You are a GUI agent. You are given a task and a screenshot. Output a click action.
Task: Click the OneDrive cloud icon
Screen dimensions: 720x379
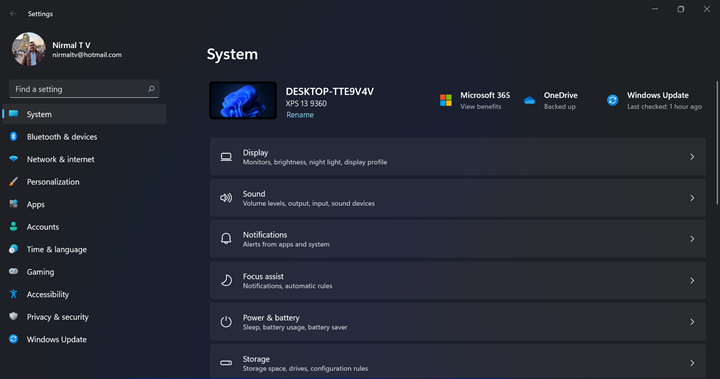point(529,100)
